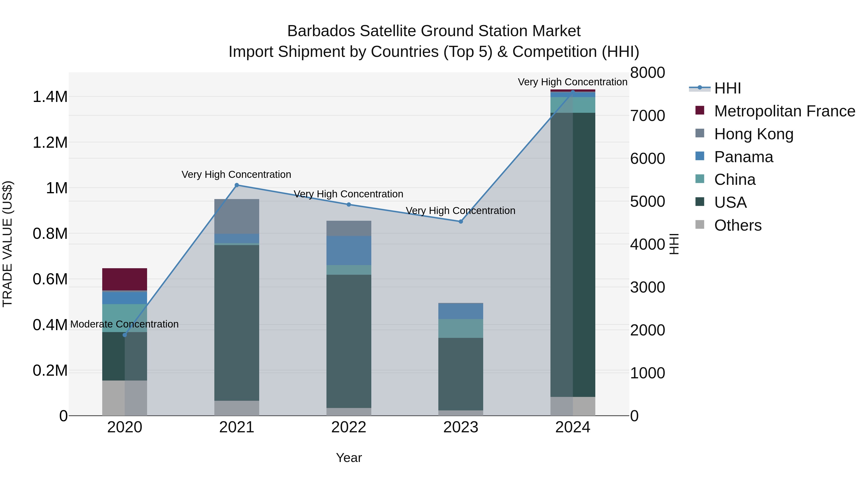Click the '1M' left axis tick label
This screenshot has height=488, width=868.
(x=57, y=188)
